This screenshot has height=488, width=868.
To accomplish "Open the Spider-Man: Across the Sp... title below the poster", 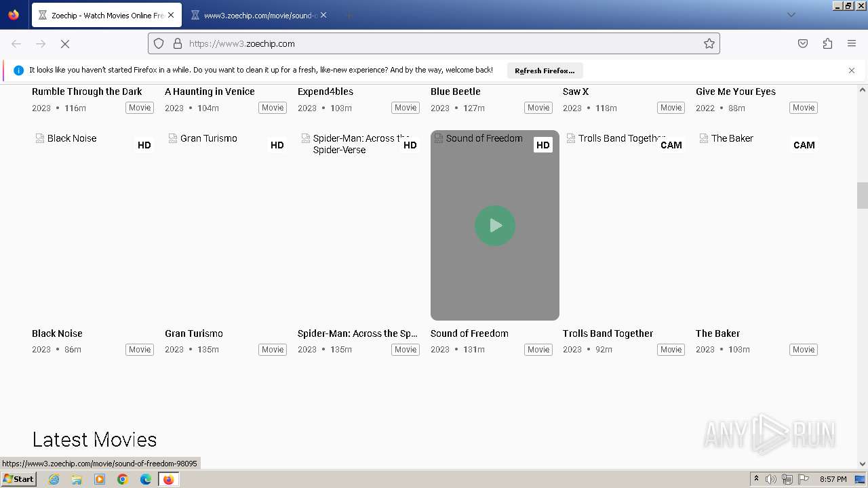I will [357, 333].
